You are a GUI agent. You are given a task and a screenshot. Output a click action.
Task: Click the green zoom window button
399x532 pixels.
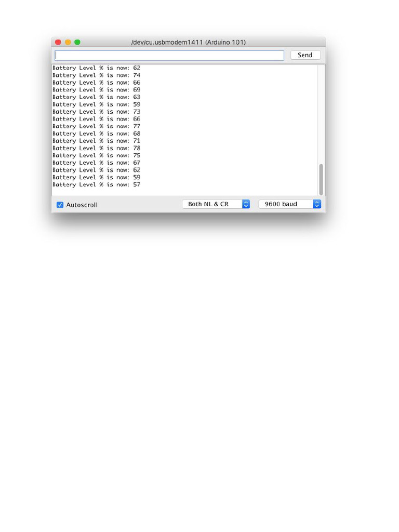77,42
